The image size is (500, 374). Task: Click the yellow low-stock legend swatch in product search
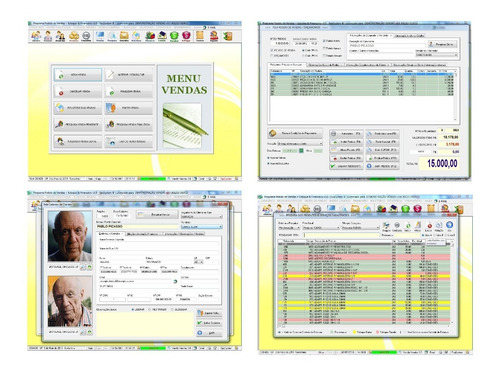click(x=355, y=332)
